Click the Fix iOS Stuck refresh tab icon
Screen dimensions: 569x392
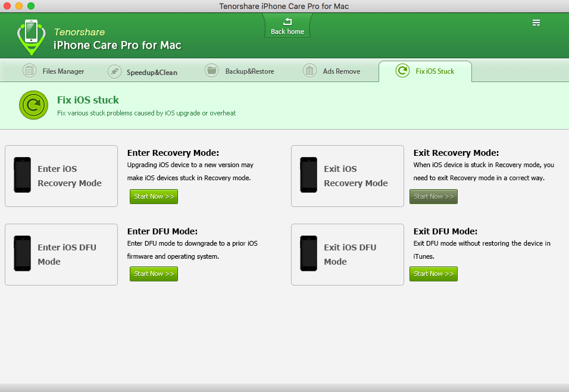(x=402, y=70)
